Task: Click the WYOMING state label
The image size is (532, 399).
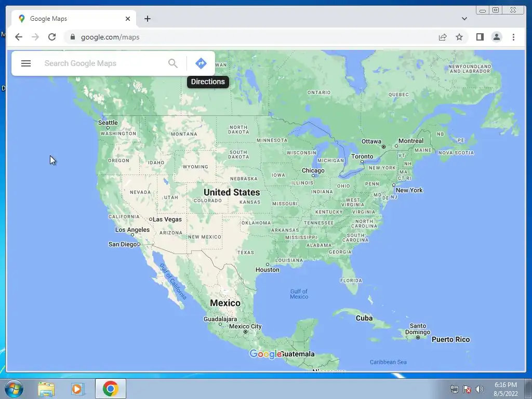Action: pos(195,167)
